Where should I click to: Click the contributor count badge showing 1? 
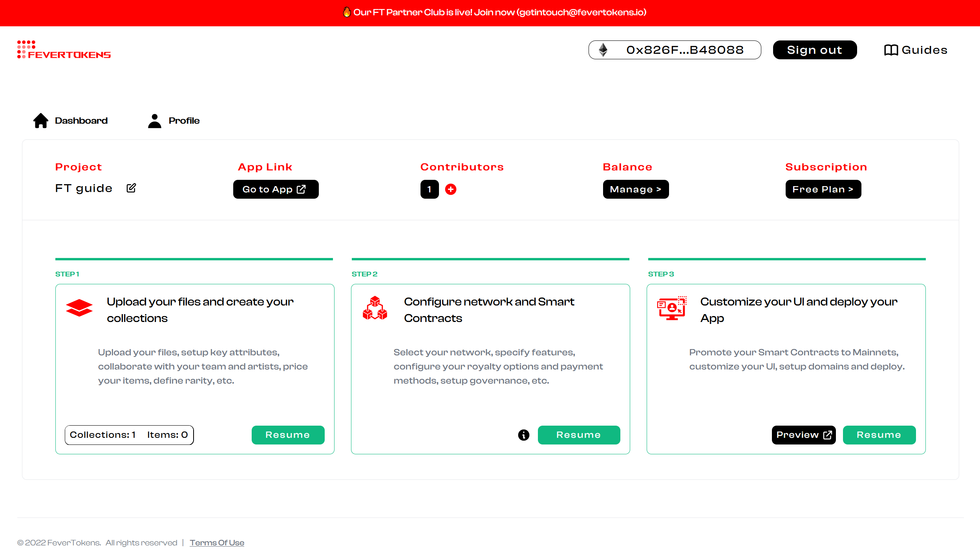click(430, 189)
